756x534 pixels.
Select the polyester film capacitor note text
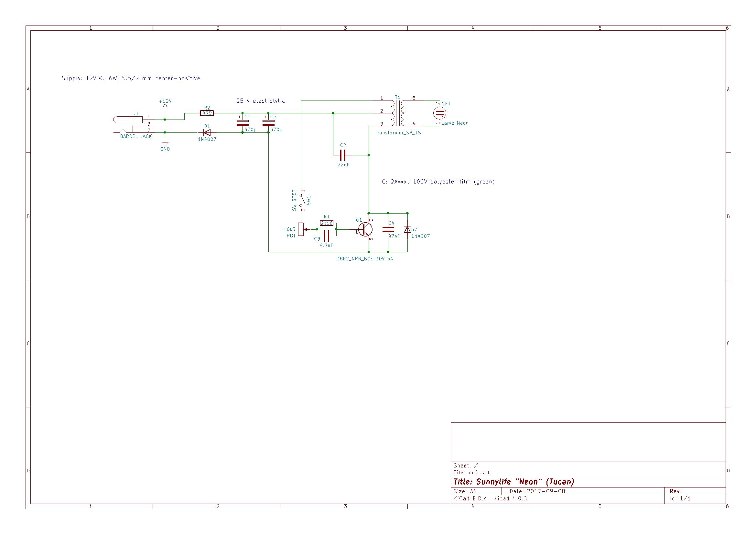point(438,182)
